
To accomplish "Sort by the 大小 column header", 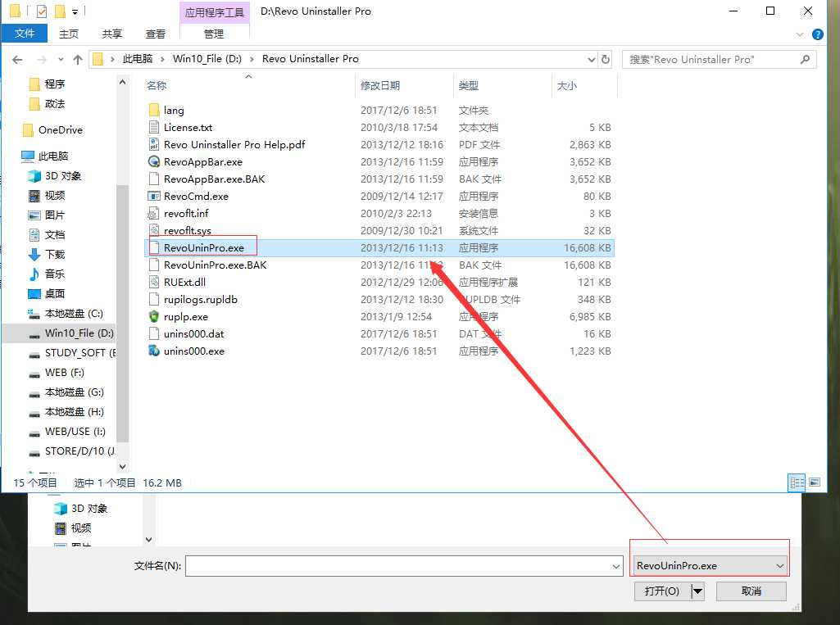I will point(566,86).
